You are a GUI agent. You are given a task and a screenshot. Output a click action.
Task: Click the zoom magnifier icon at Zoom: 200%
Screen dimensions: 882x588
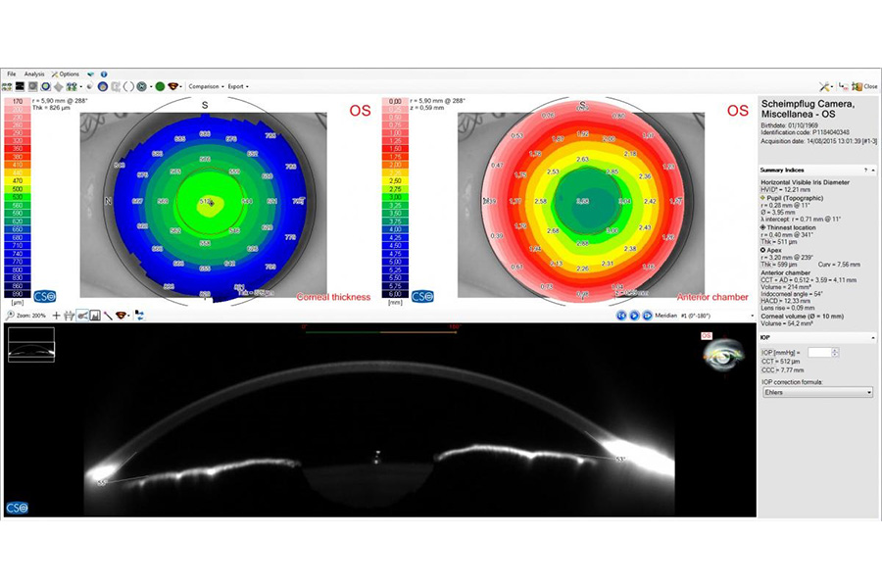[x=10, y=316]
